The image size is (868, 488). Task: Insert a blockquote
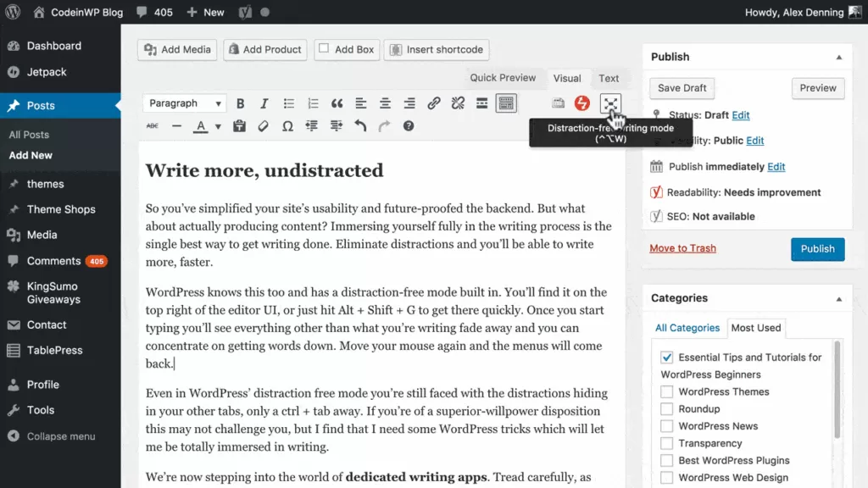pyautogui.click(x=337, y=103)
